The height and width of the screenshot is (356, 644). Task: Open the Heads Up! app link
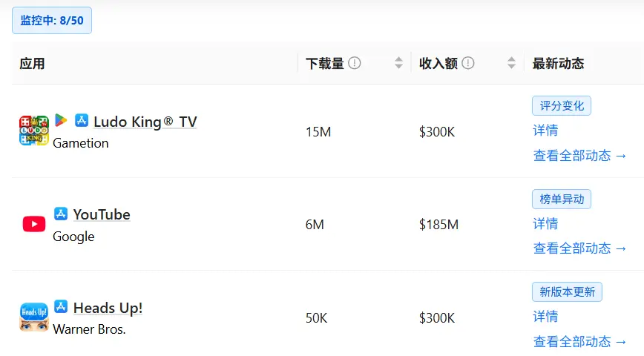[x=108, y=308]
